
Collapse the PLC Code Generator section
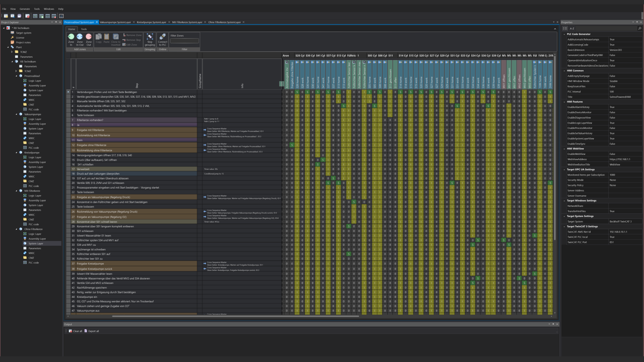tap(564, 34)
